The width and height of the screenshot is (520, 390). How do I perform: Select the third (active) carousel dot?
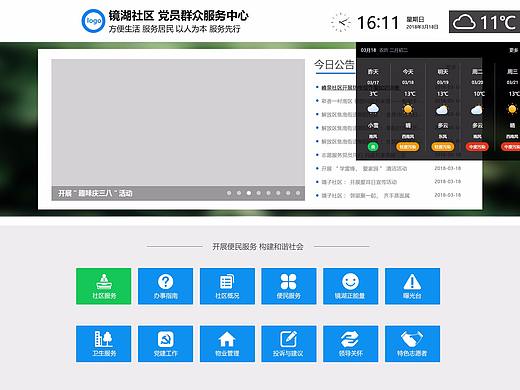pyautogui.click(x=249, y=193)
